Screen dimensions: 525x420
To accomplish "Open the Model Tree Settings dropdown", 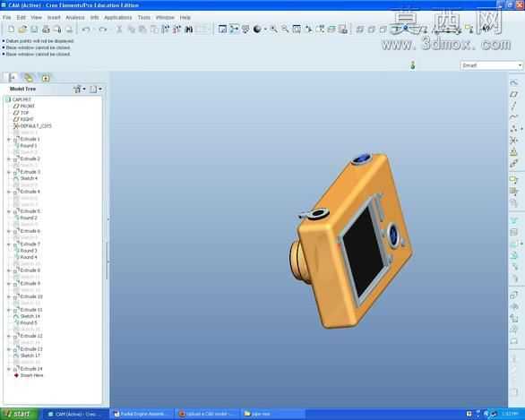I will [96, 89].
